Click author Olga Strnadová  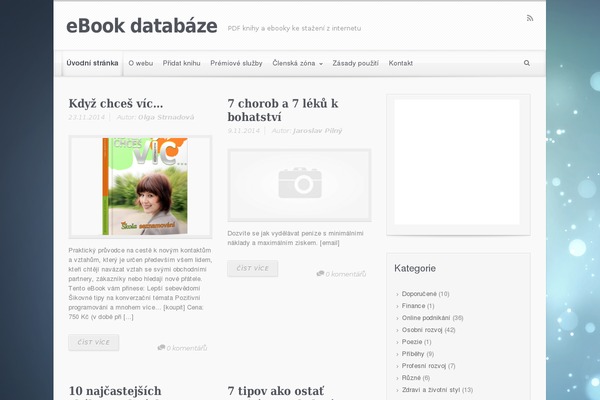click(166, 117)
